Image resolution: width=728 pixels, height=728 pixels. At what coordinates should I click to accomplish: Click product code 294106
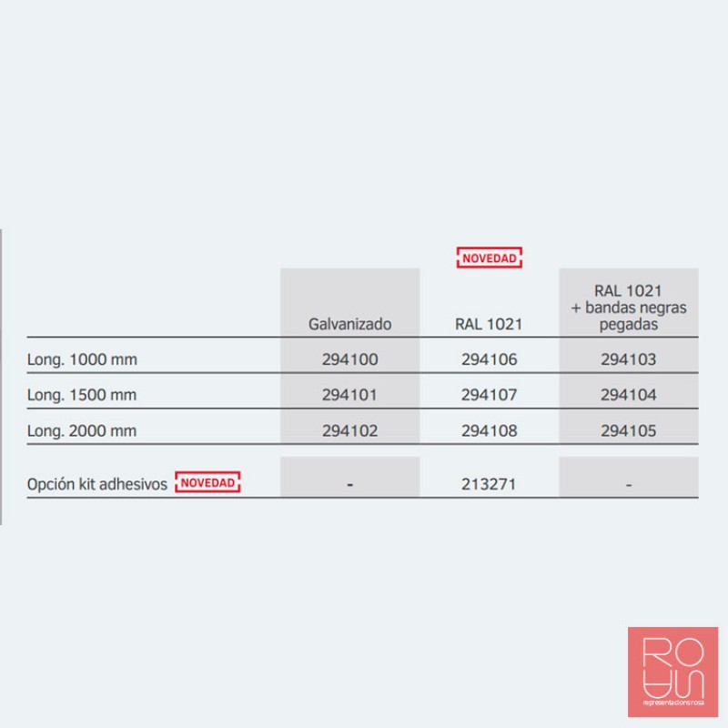(x=489, y=359)
